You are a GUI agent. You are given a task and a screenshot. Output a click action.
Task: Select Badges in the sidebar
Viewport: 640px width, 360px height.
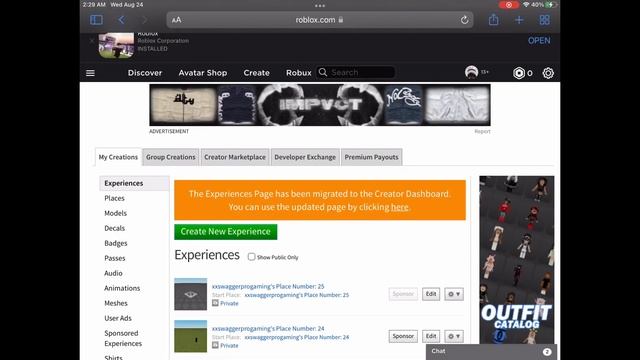pos(116,243)
